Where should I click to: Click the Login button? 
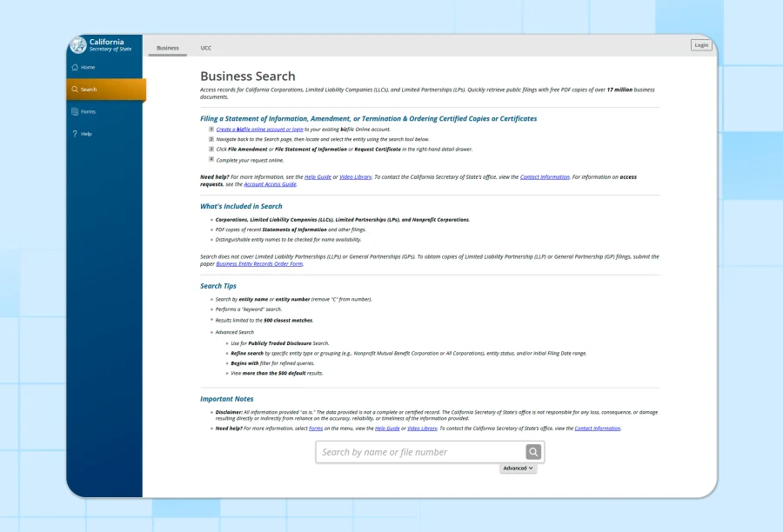point(700,45)
